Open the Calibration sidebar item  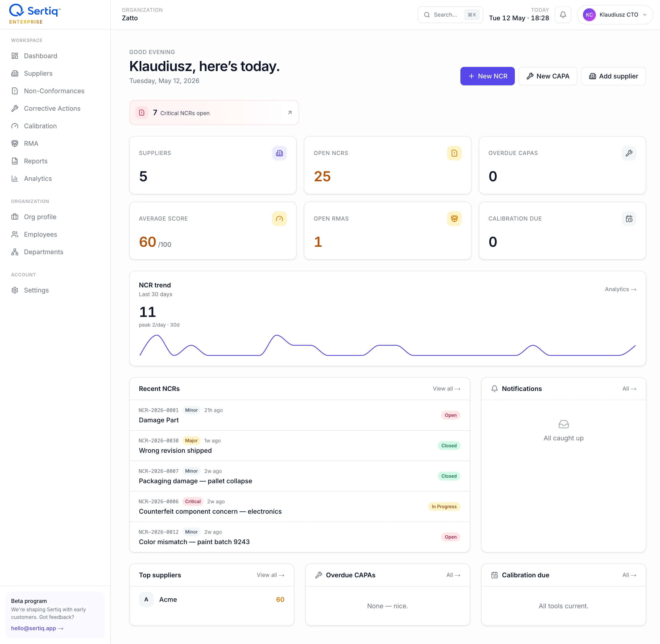point(55,126)
